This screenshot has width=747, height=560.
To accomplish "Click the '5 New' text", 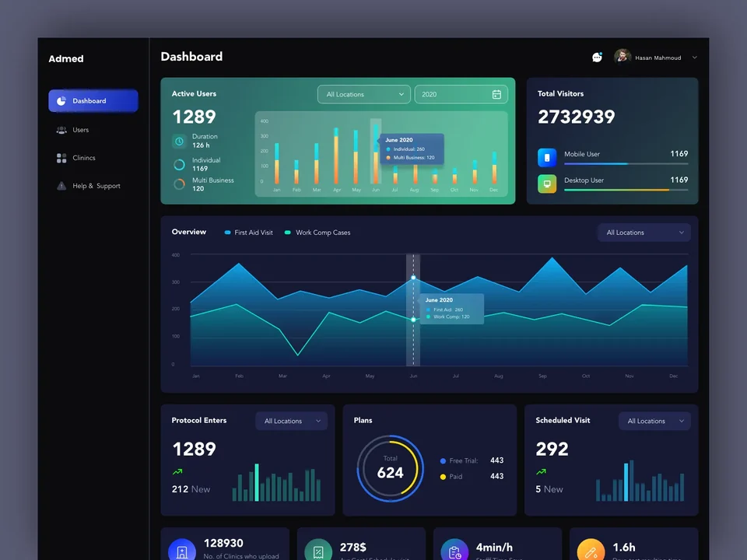I will point(549,489).
